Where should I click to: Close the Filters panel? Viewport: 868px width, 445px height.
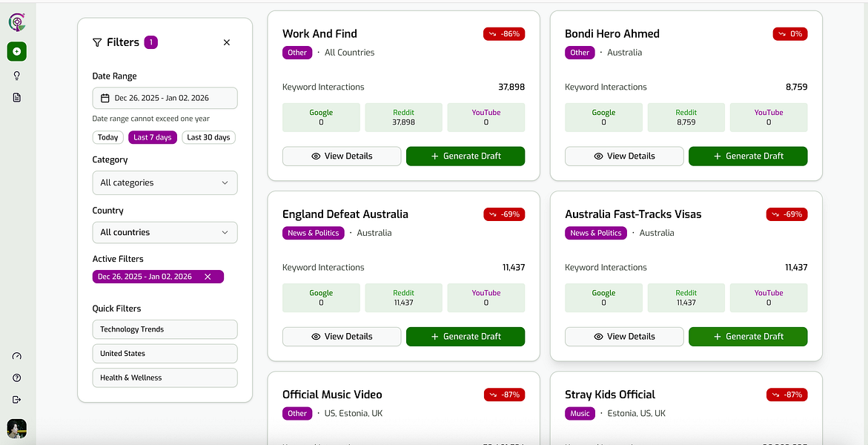click(227, 42)
